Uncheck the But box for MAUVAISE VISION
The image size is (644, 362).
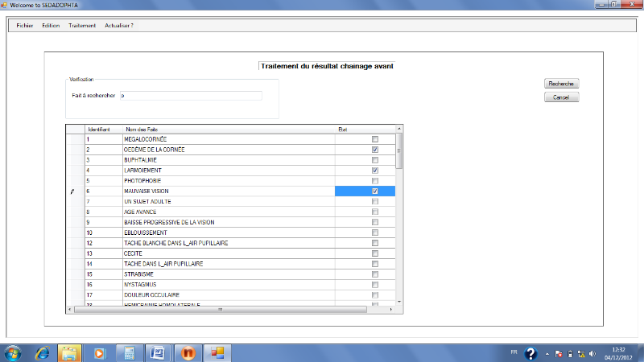click(x=375, y=191)
